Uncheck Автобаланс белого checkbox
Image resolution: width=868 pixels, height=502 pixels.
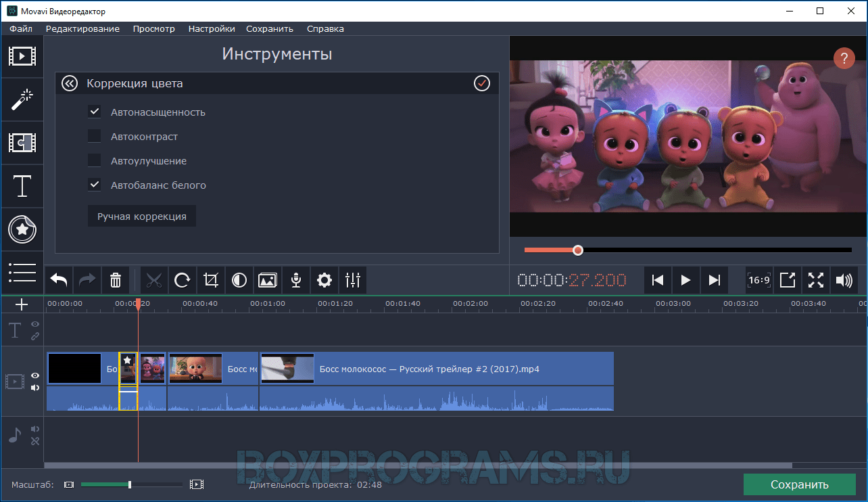click(95, 185)
